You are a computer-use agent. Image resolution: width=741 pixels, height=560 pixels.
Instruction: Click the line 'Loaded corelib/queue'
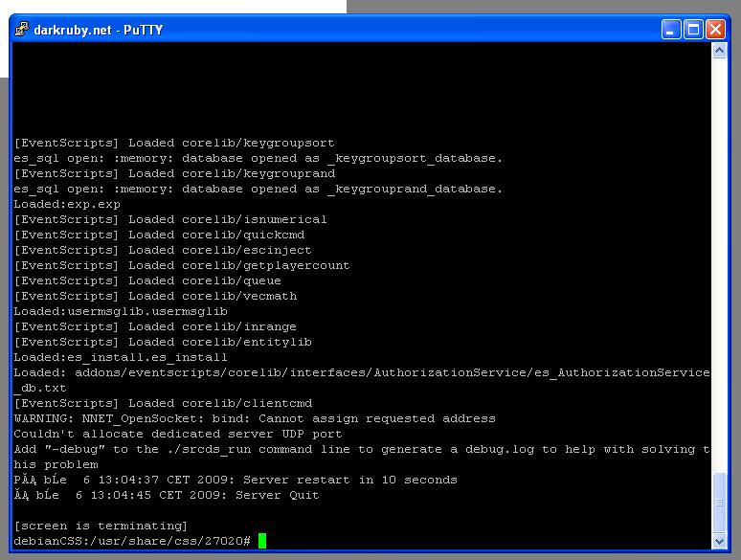point(147,280)
